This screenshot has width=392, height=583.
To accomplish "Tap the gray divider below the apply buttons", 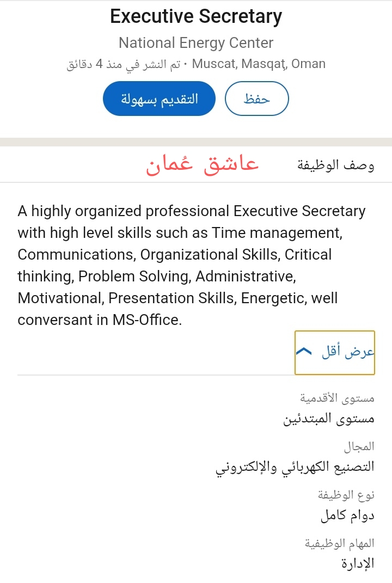I will coord(196,142).
